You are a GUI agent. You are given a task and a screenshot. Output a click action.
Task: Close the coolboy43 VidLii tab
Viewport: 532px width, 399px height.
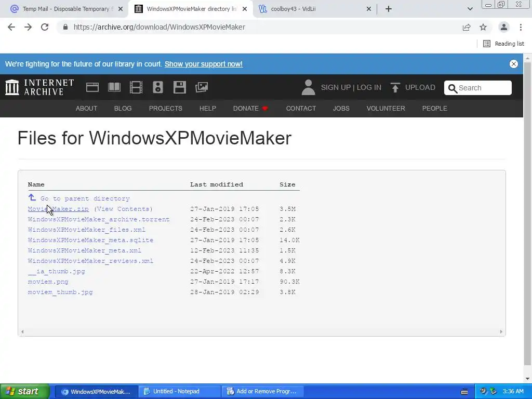[x=369, y=9]
